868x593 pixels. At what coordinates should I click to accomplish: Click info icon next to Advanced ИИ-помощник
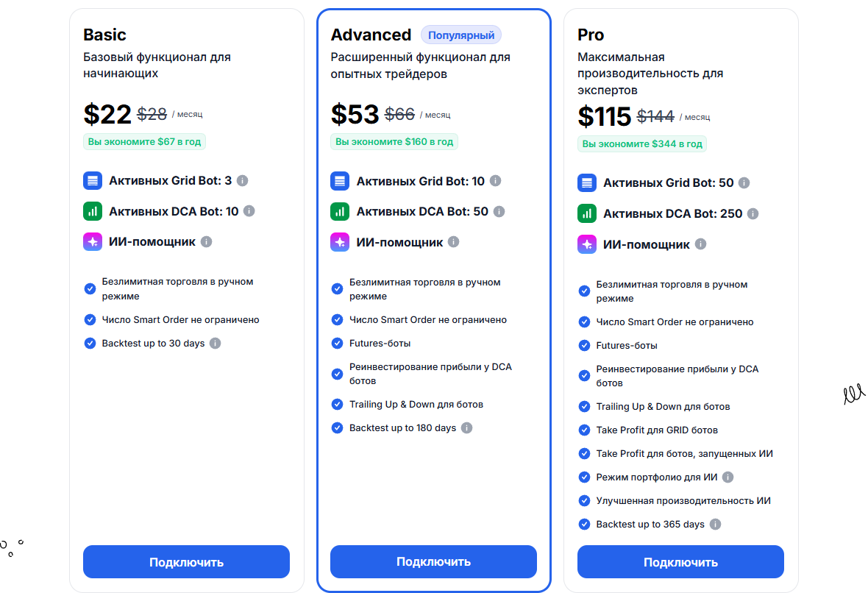[x=453, y=242]
